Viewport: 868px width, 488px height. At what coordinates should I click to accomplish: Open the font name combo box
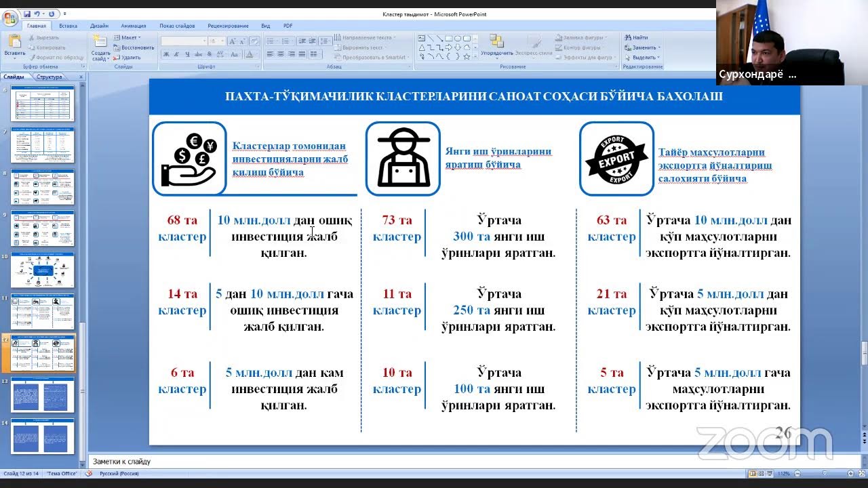tap(184, 41)
